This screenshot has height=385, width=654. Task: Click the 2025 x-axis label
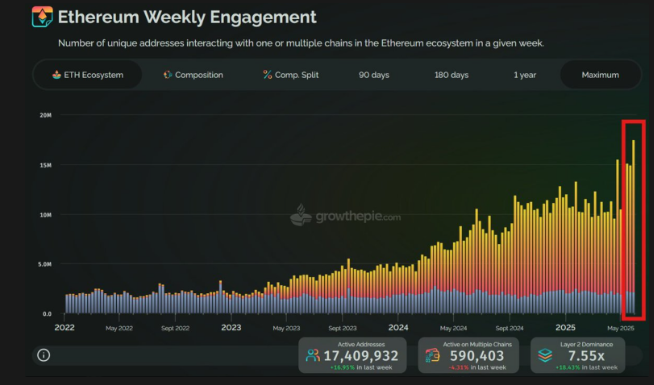565,327
